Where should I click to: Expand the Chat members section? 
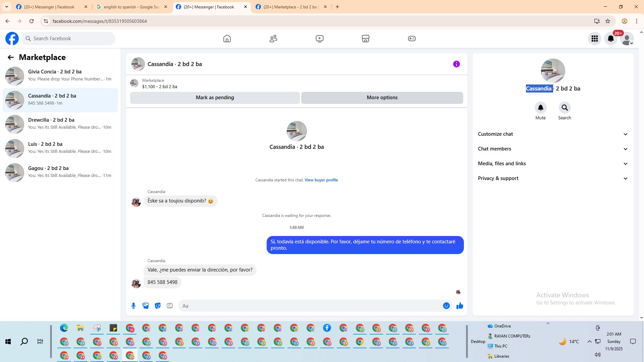click(552, 149)
